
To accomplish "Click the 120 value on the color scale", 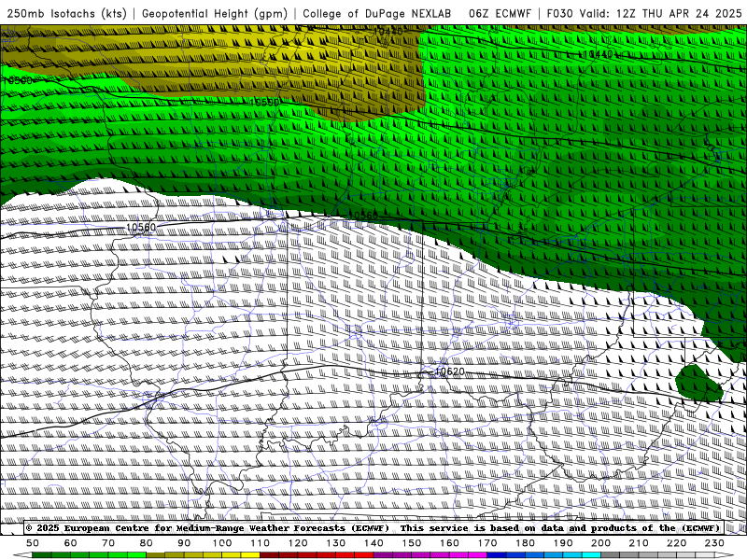I will pyautogui.click(x=298, y=543).
